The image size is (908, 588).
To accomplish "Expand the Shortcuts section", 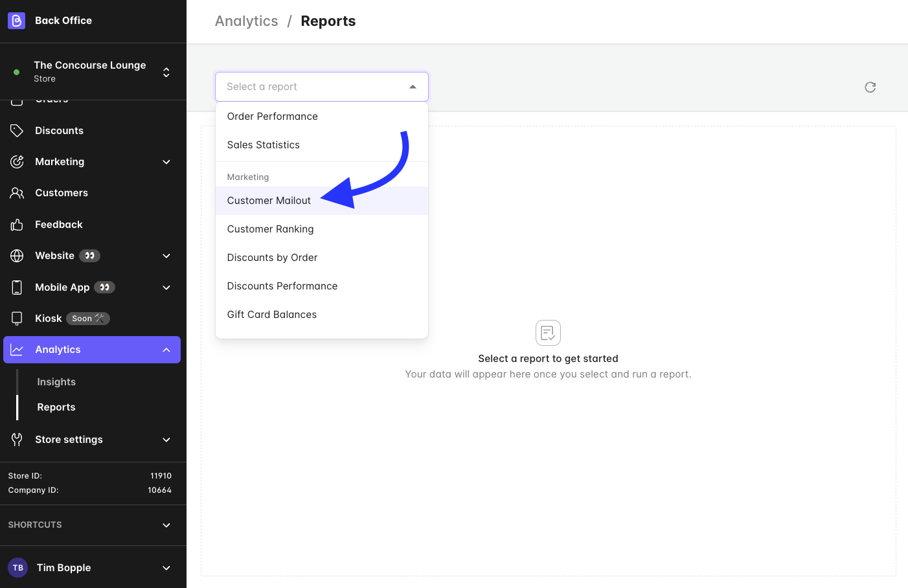I will [166, 525].
